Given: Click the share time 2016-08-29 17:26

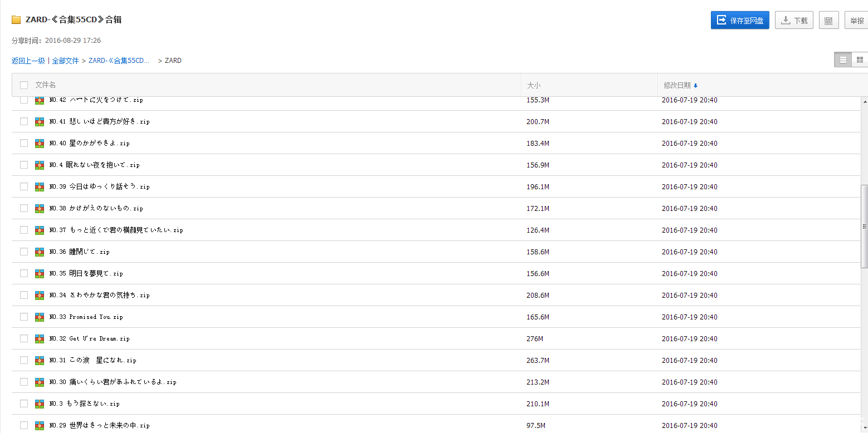Looking at the screenshot, I should click(x=73, y=41).
